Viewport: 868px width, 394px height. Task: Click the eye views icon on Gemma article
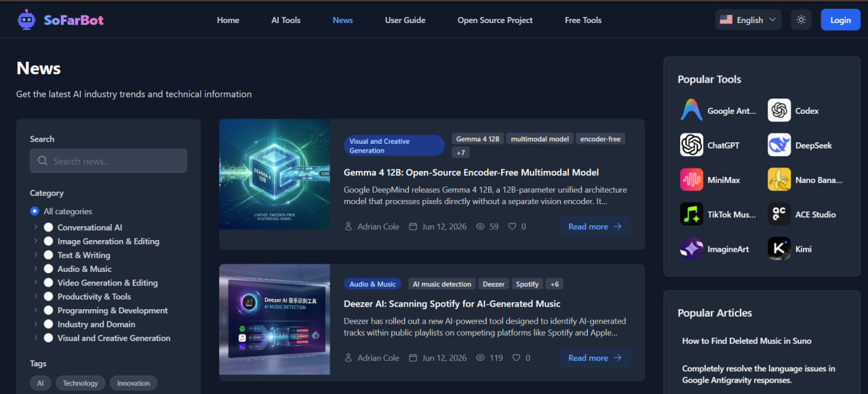[480, 226]
